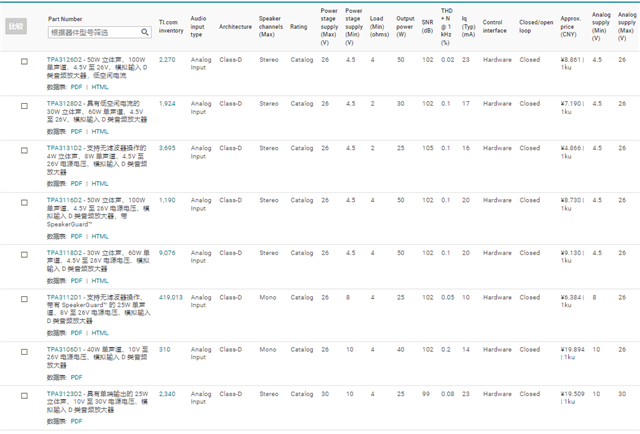This screenshot has height=434, width=640.
Task: Sort by Audio input type column header
Action: pos(198,26)
